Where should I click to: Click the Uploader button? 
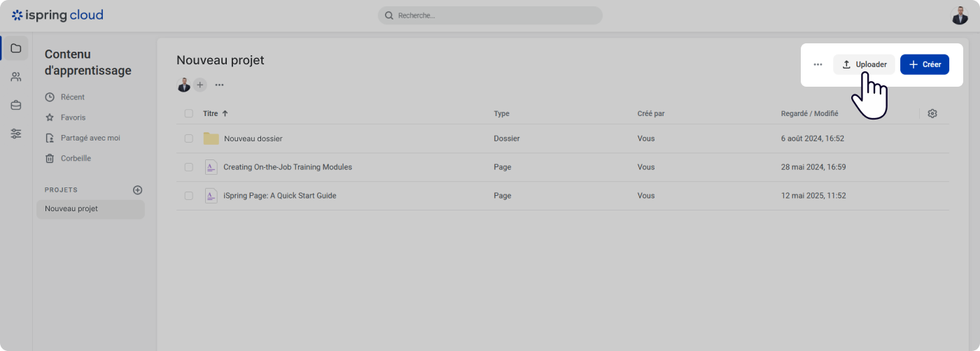click(x=864, y=64)
